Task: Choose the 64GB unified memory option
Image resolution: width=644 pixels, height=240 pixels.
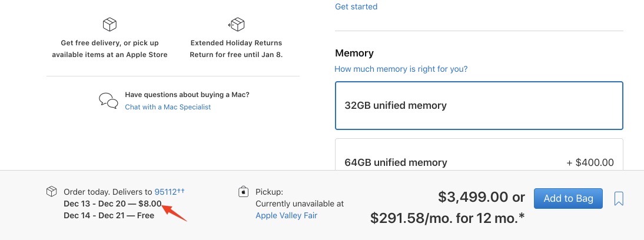Action: (x=479, y=162)
